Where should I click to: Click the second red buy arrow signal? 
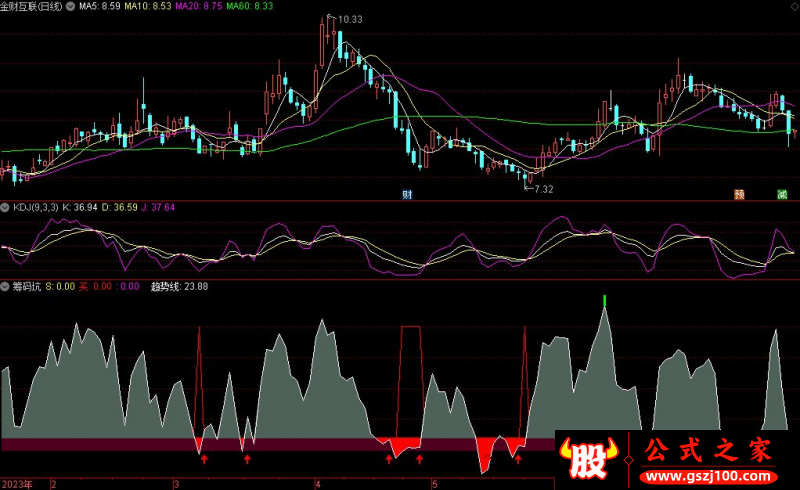[247, 459]
